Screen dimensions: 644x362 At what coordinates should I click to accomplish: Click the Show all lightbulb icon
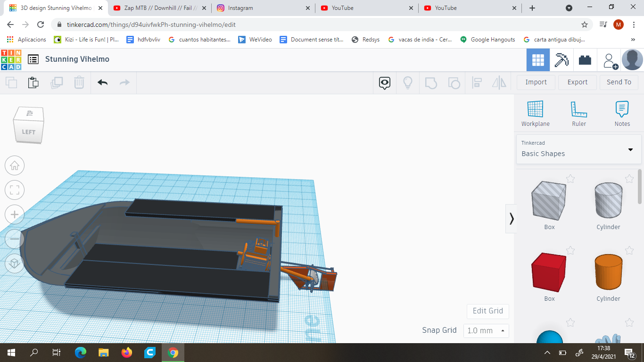[x=408, y=83]
